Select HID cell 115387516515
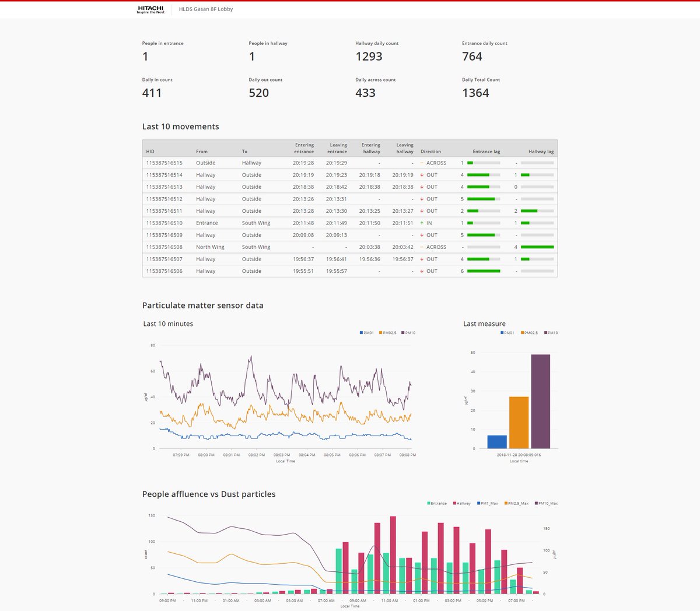The width and height of the screenshot is (700, 611). [164, 163]
